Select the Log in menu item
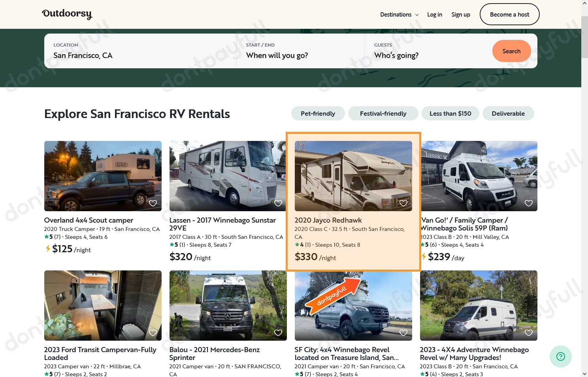This screenshot has width=588, height=377. click(x=435, y=14)
